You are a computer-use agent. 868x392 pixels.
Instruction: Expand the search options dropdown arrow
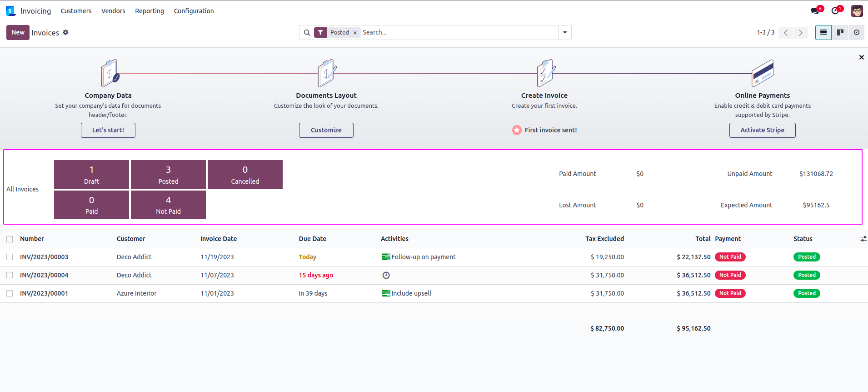point(565,33)
